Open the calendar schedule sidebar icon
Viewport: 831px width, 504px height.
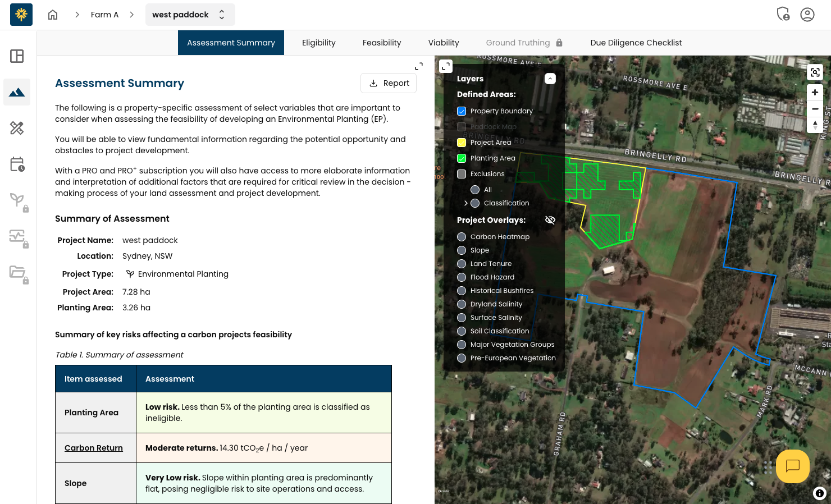17,164
